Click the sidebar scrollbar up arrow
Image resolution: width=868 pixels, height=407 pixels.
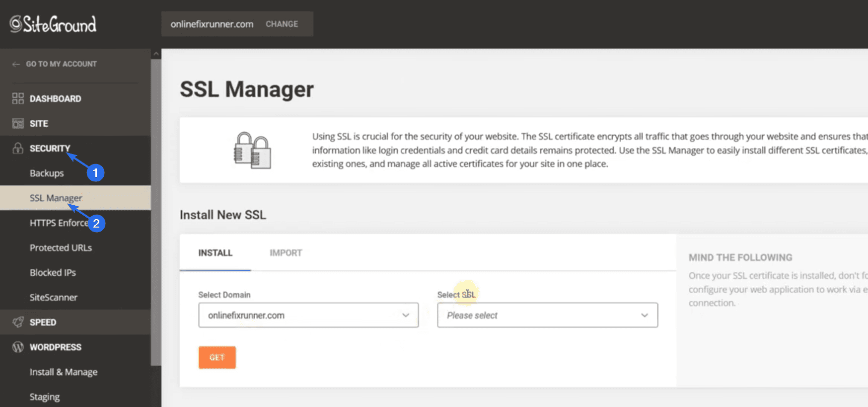pos(156,54)
